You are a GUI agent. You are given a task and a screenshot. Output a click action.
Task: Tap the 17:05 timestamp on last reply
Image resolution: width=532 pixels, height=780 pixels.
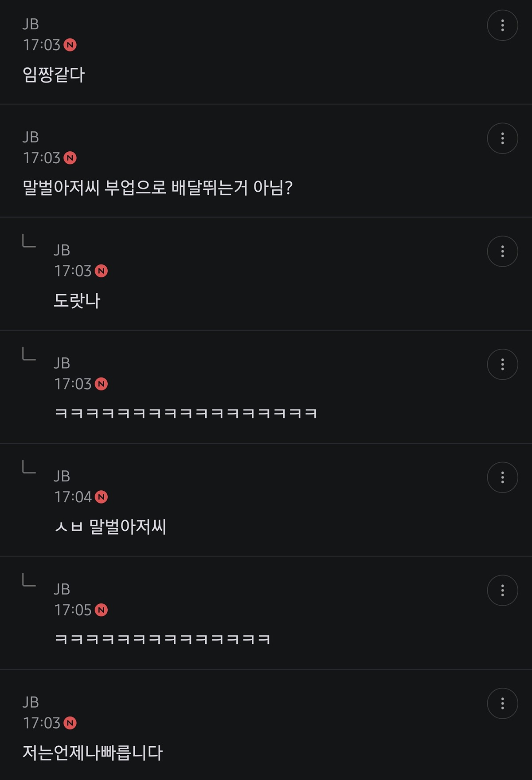click(73, 610)
